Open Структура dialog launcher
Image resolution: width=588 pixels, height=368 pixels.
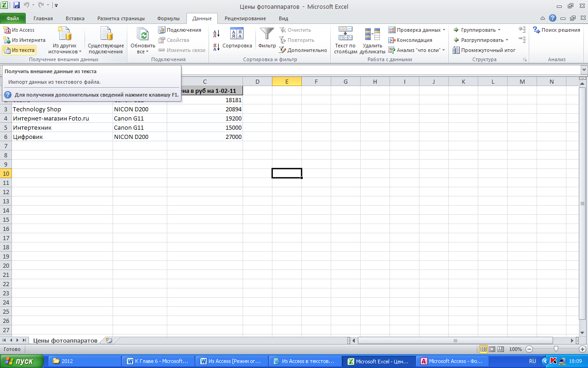click(525, 60)
